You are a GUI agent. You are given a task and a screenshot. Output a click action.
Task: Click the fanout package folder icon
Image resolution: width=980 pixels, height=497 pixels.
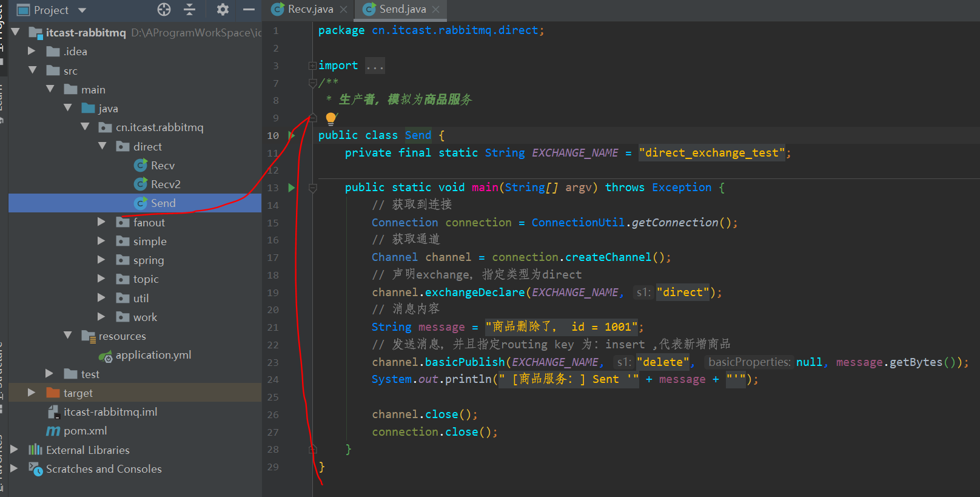tap(123, 222)
